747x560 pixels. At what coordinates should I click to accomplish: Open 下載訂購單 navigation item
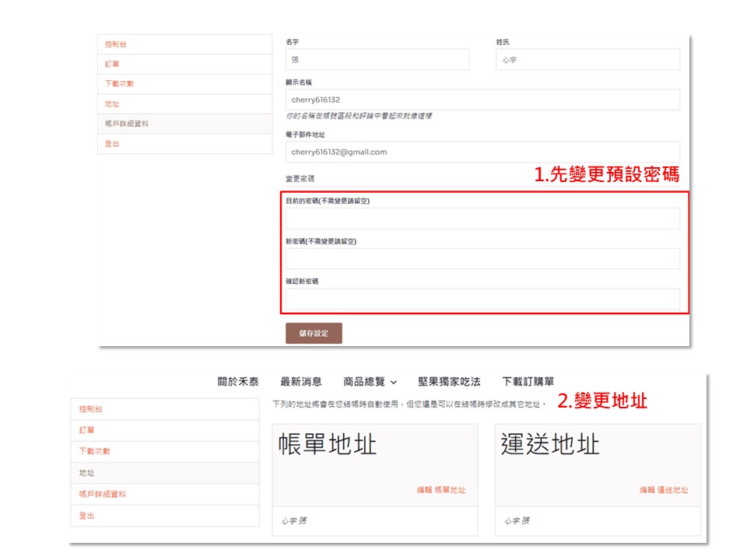[528, 382]
